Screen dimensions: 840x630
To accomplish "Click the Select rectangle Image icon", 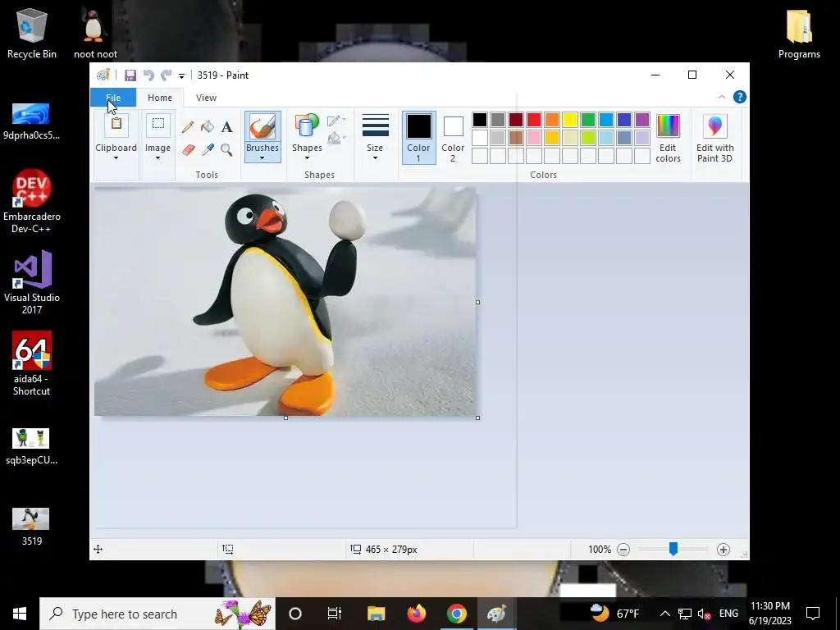I will pyautogui.click(x=158, y=125).
